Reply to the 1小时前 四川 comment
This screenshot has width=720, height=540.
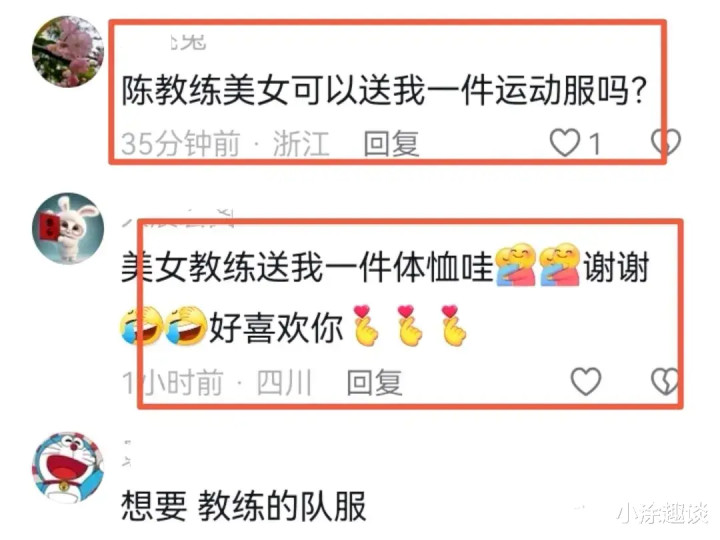point(375,382)
